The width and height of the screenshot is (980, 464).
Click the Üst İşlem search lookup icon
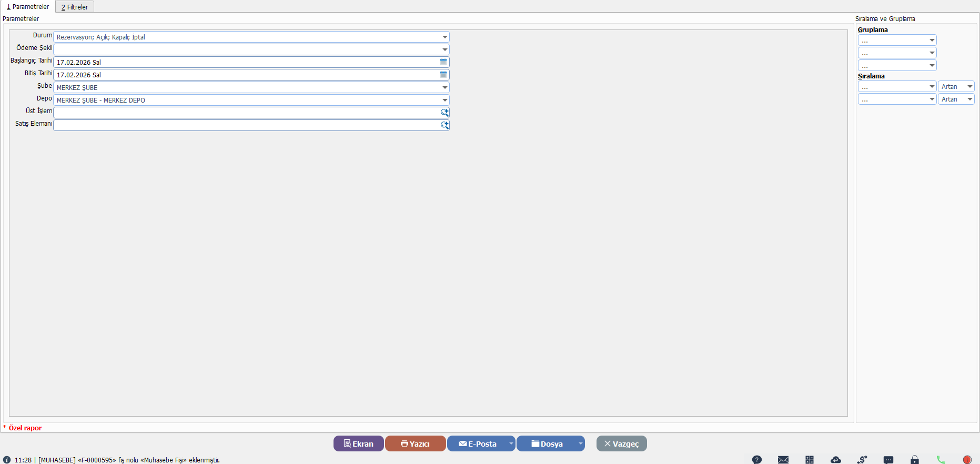click(x=444, y=113)
